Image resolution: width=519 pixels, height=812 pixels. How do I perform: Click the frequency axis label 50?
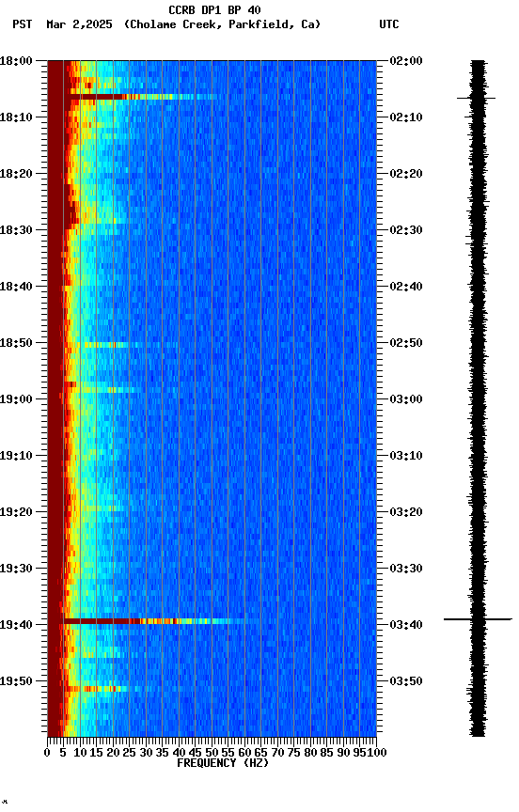(x=212, y=753)
